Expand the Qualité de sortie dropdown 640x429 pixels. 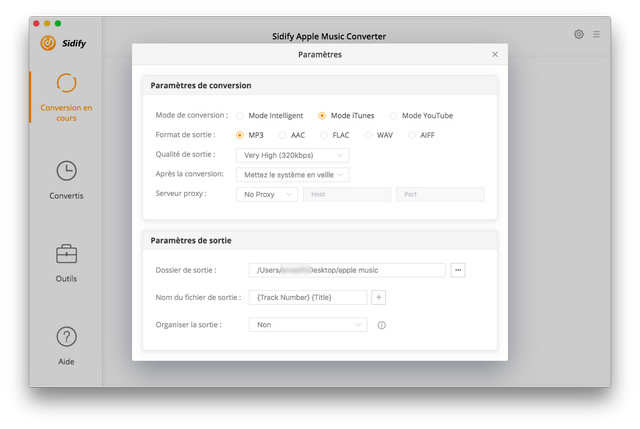point(292,155)
